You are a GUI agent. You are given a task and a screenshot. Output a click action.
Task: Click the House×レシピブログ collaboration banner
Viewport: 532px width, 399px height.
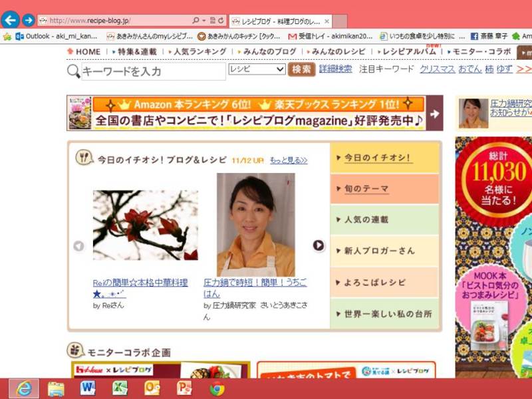(161, 370)
